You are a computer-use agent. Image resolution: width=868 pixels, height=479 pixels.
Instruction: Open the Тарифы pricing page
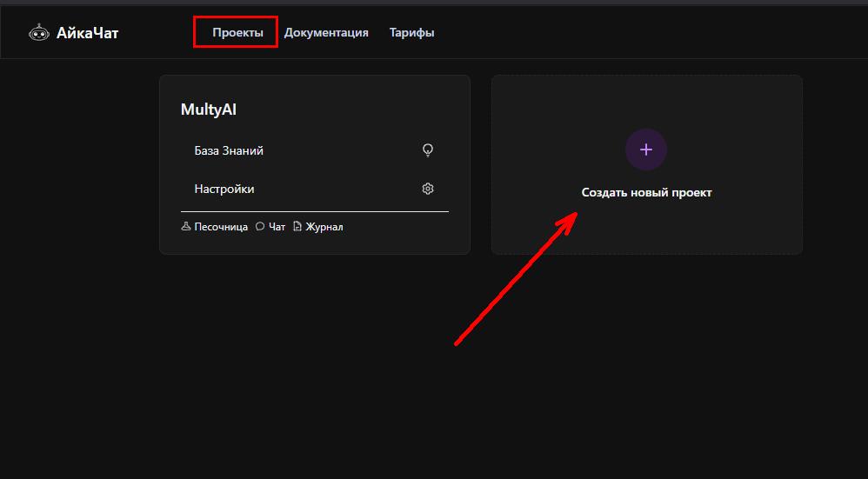pos(411,32)
